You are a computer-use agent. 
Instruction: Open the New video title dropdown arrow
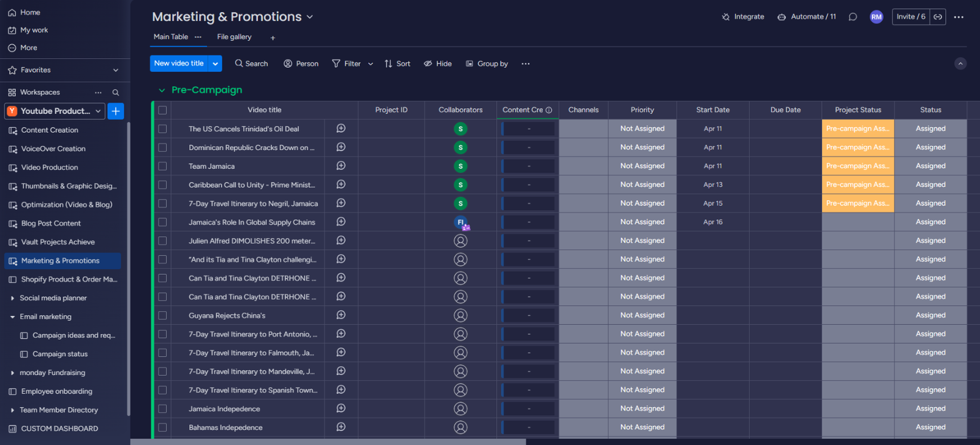(216, 64)
